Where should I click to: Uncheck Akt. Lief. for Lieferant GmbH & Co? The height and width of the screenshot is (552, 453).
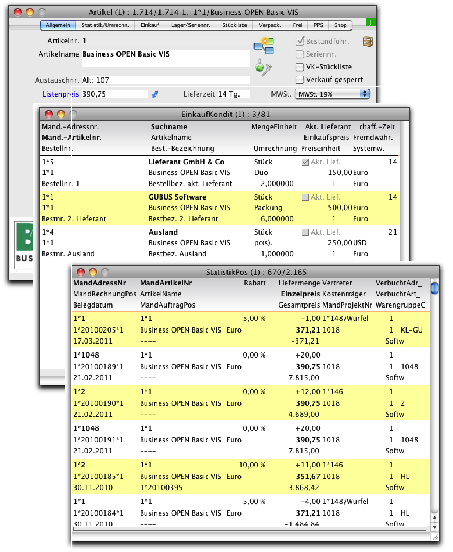point(306,162)
